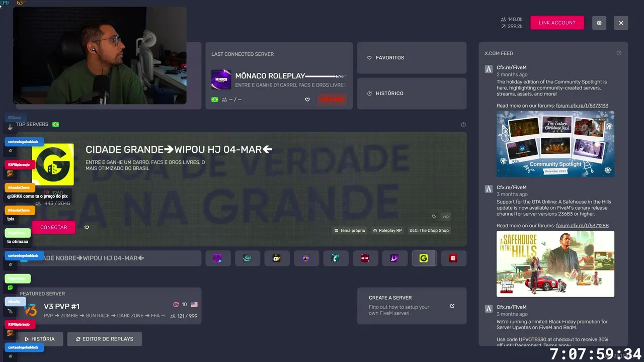
Task: Click the heart icon in Favoritos
Action: (369, 58)
